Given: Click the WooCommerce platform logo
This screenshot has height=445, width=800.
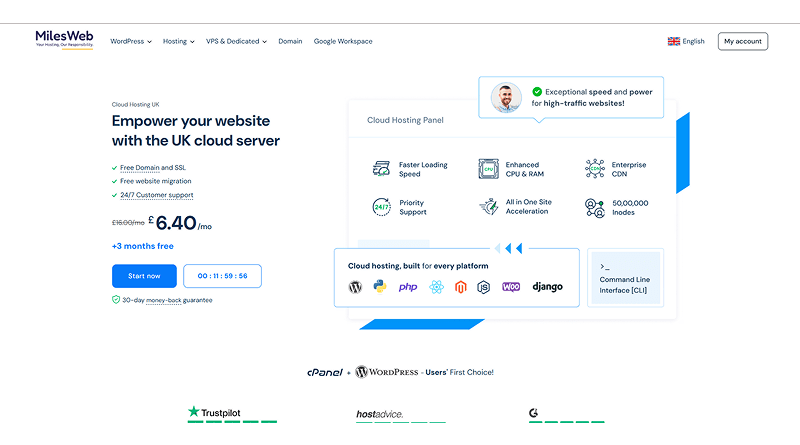Looking at the screenshot, I should pos(511,287).
